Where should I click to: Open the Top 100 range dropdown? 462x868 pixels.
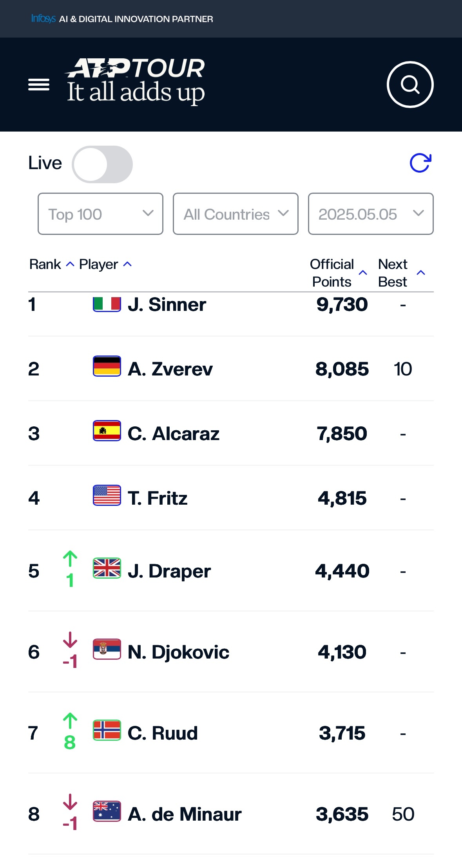(x=100, y=214)
